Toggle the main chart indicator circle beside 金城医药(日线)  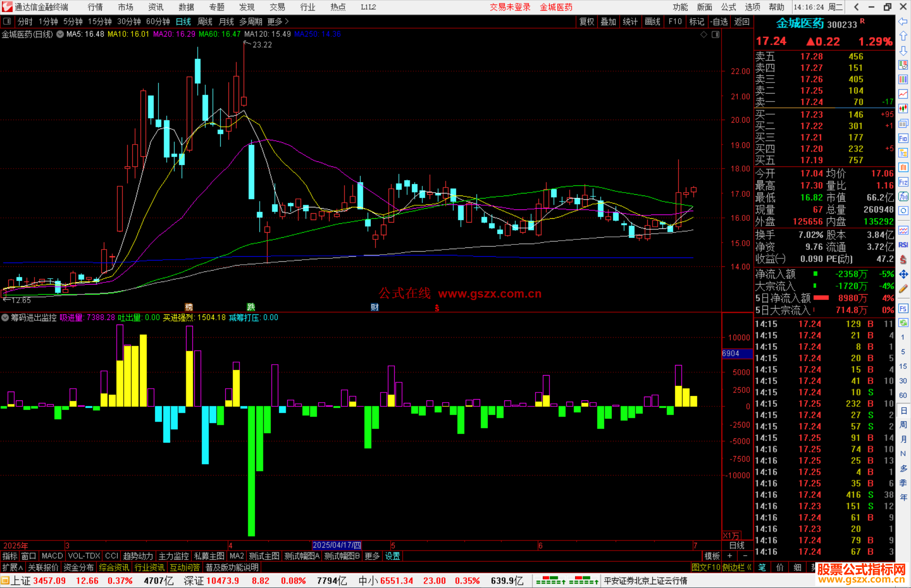(x=60, y=34)
